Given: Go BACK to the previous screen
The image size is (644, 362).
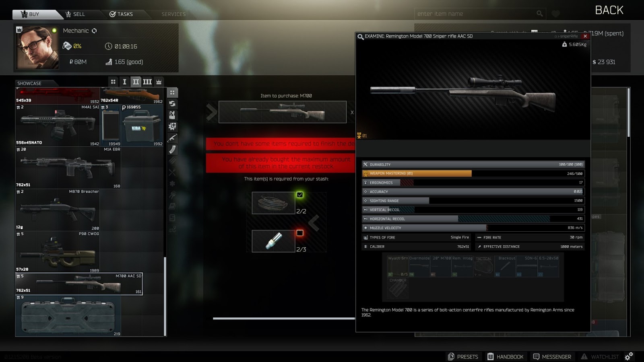Looking at the screenshot, I should pos(609,10).
